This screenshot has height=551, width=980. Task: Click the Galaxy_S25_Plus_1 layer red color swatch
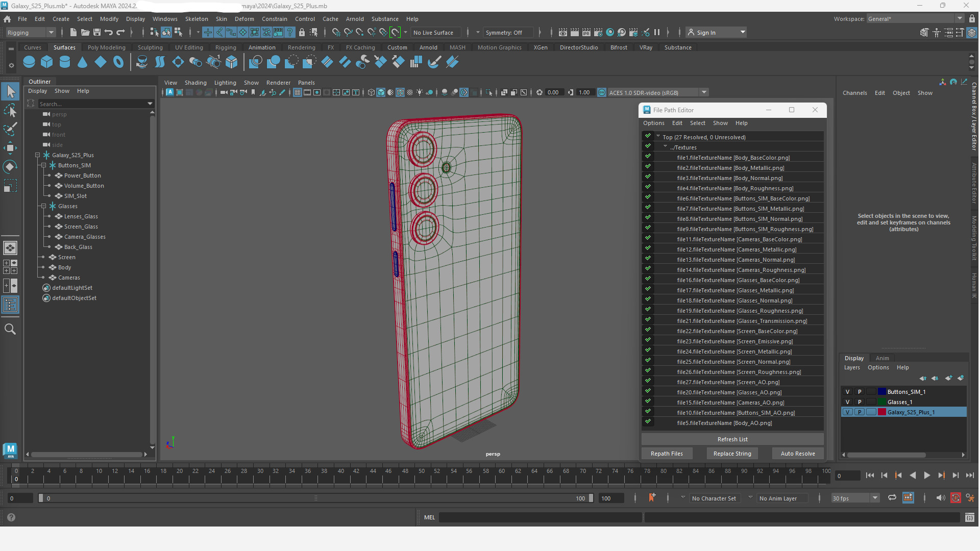click(881, 412)
